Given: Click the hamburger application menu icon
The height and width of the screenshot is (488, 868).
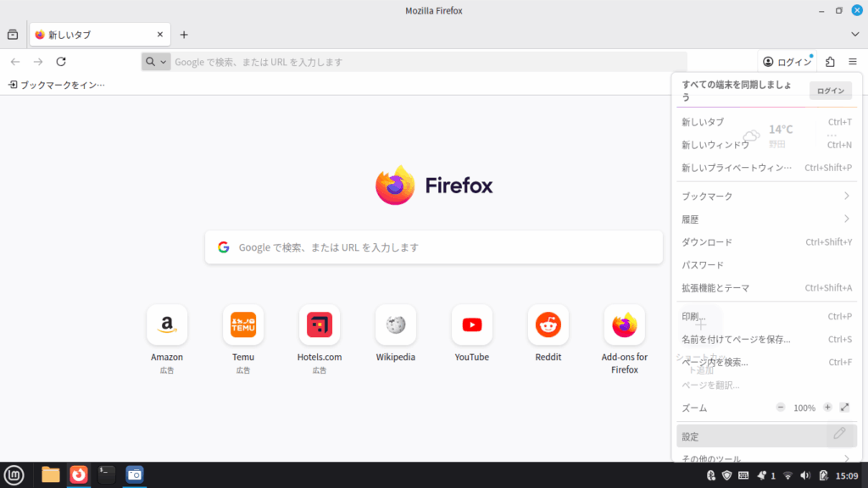Looking at the screenshot, I should (x=853, y=62).
